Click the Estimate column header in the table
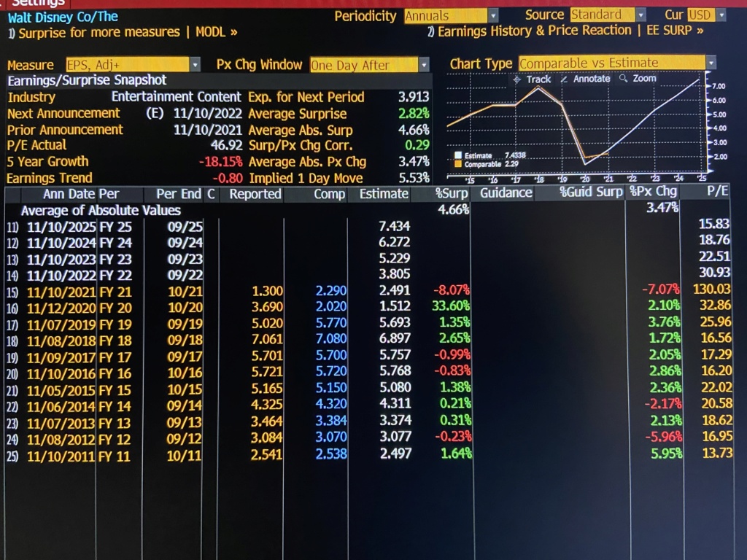This screenshot has width=747, height=560. point(384,193)
